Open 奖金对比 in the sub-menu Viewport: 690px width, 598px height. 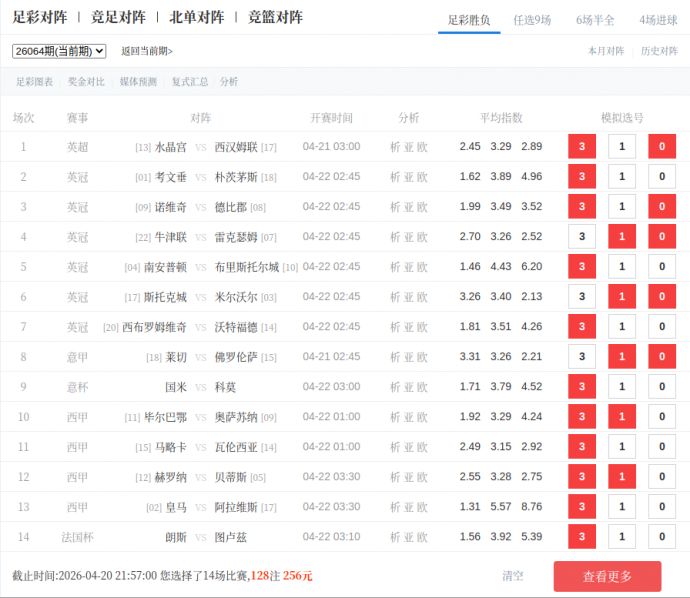pos(86,82)
